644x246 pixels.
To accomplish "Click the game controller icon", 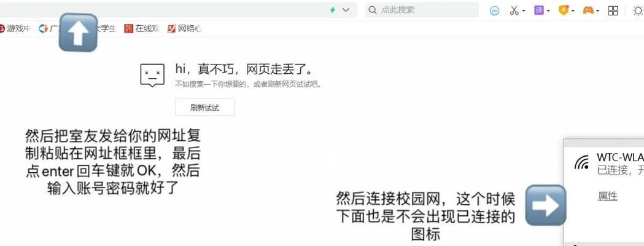I will [588, 10].
